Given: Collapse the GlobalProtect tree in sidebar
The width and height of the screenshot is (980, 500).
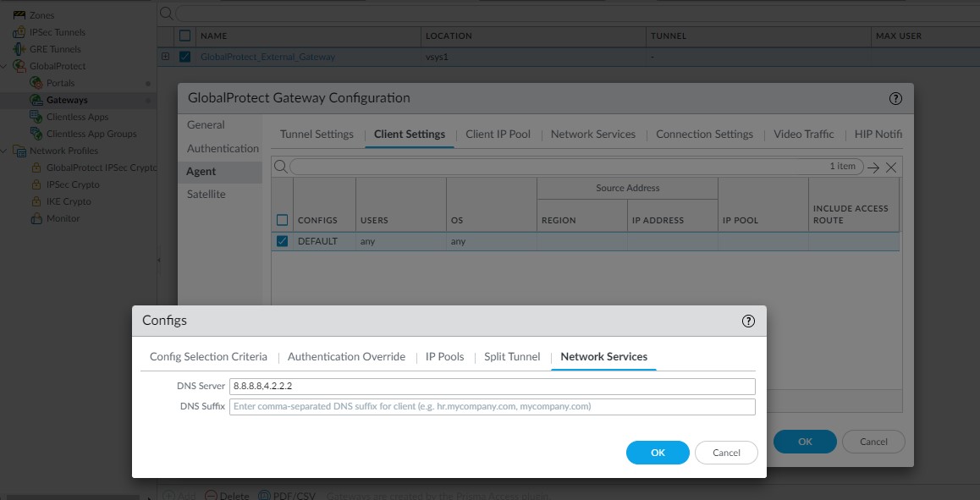Looking at the screenshot, I should 6,65.
